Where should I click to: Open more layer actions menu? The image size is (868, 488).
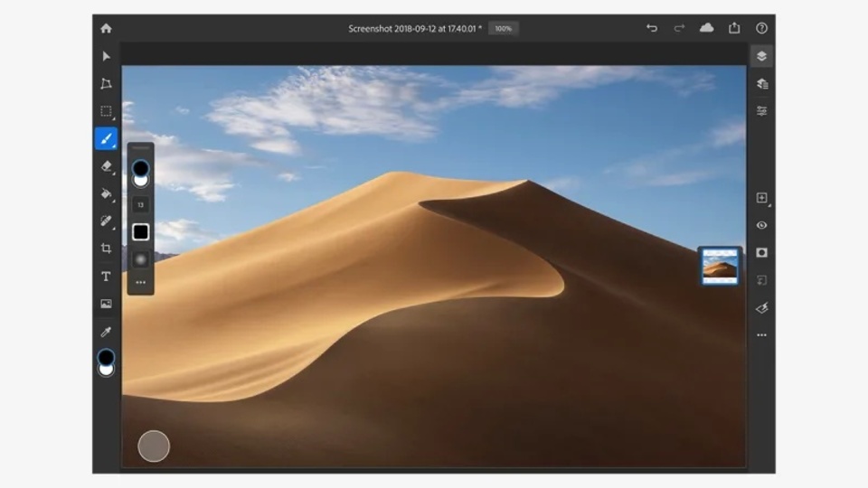[x=761, y=334]
